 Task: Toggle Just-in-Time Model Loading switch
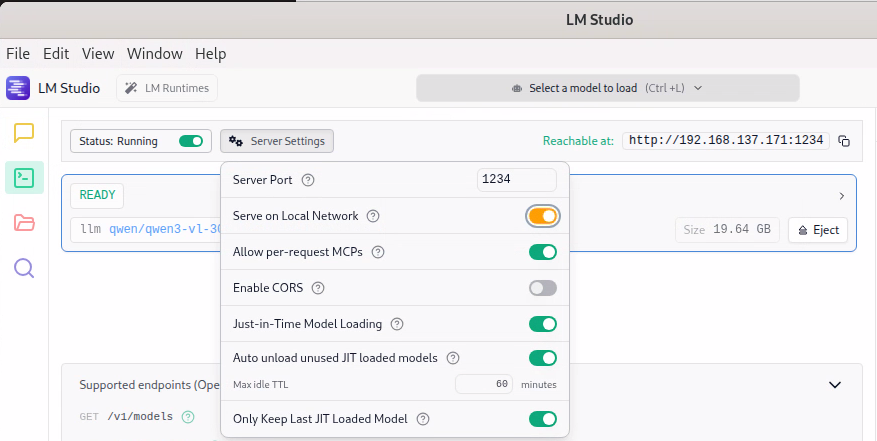[543, 324]
